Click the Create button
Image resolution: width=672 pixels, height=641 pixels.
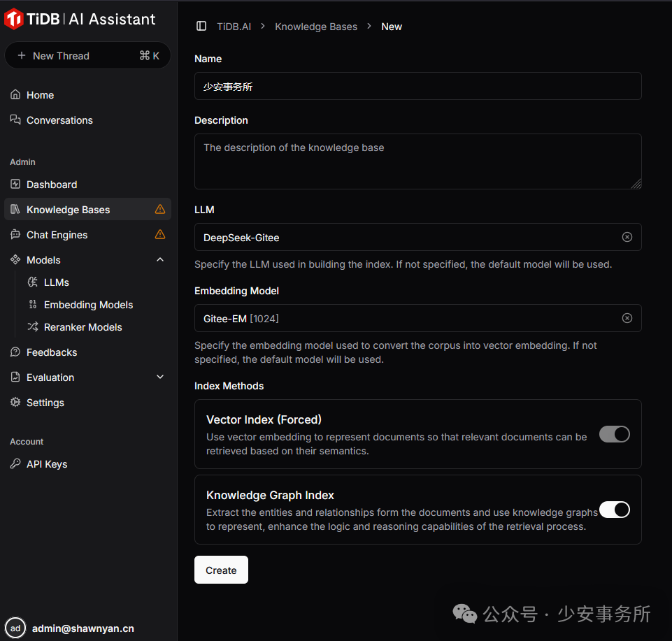[x=221, y=570]
